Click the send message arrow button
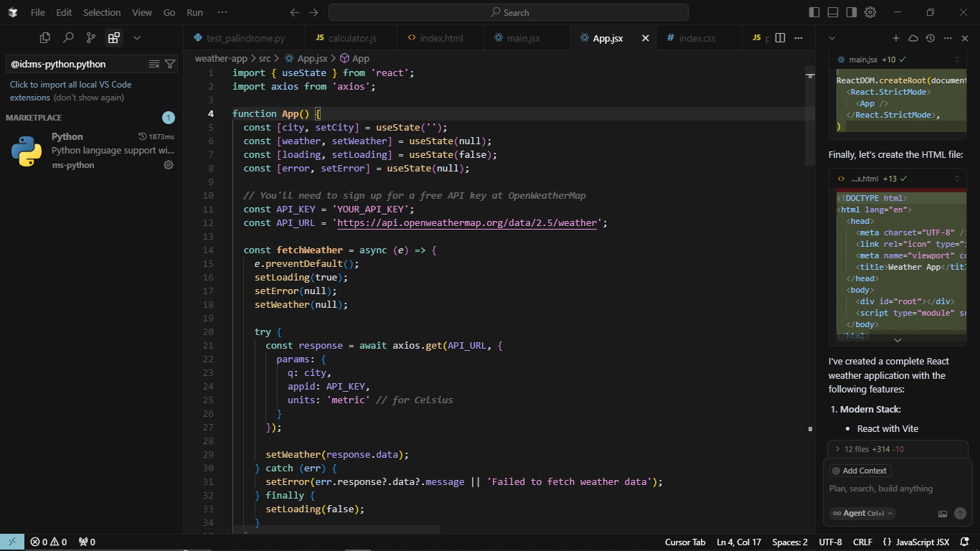Viewport: 980px width, 551px height. (960, 514)
